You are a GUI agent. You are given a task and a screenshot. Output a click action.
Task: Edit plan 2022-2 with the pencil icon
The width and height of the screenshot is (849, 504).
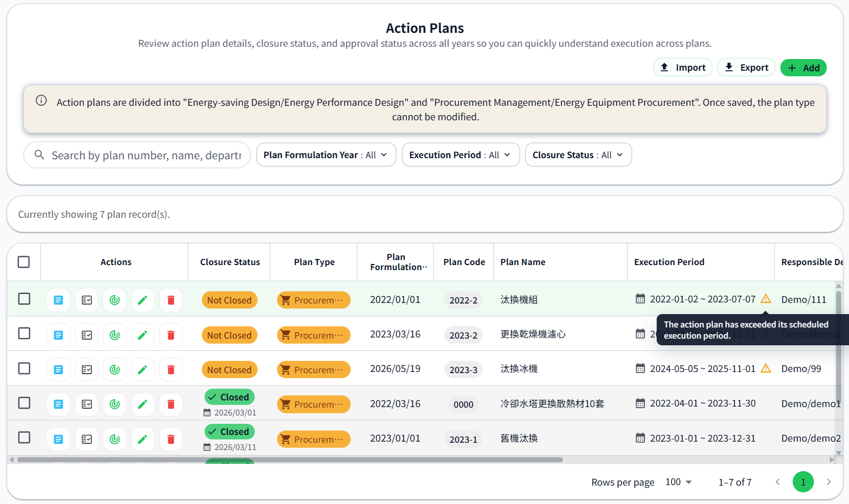pos(143,300)
